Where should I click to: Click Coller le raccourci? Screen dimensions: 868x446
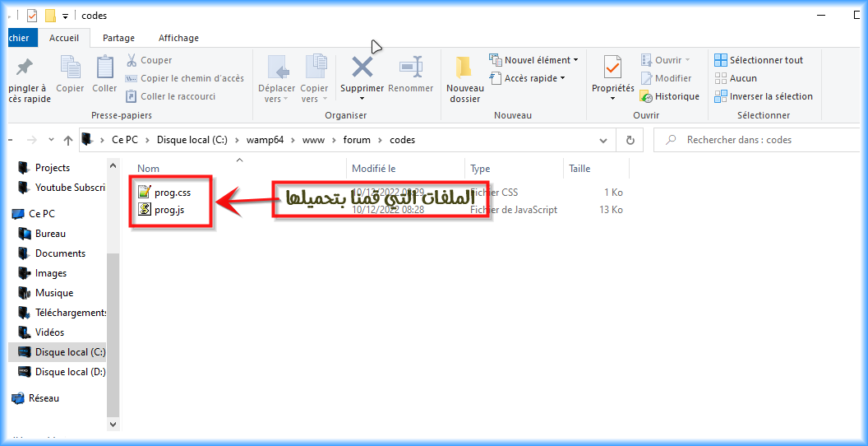(x=170, y=96)
